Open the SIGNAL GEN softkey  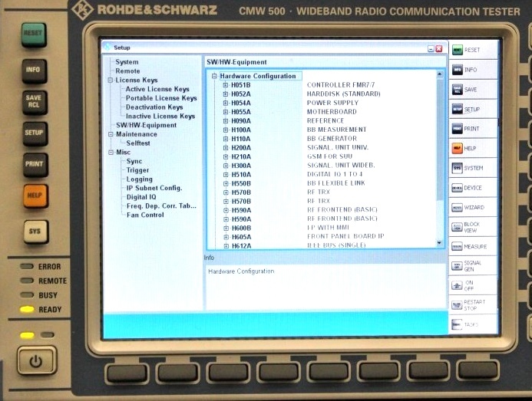(474, 266)
